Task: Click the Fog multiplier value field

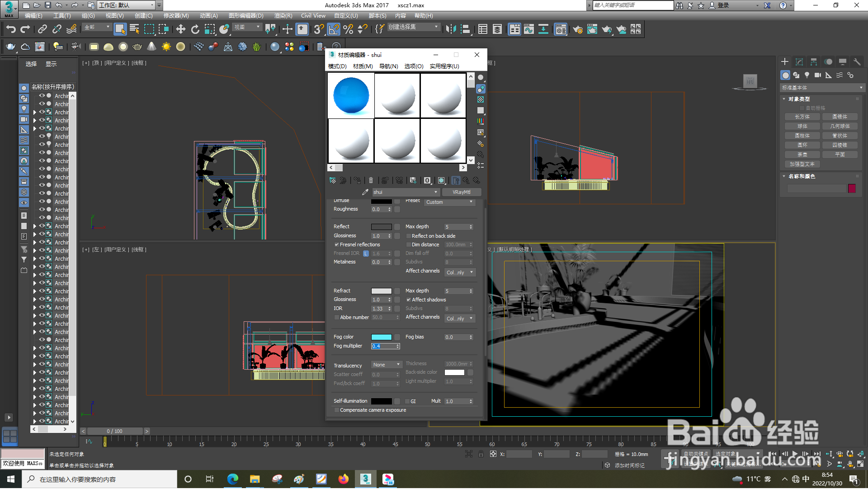Action: [x=383, y=346]
